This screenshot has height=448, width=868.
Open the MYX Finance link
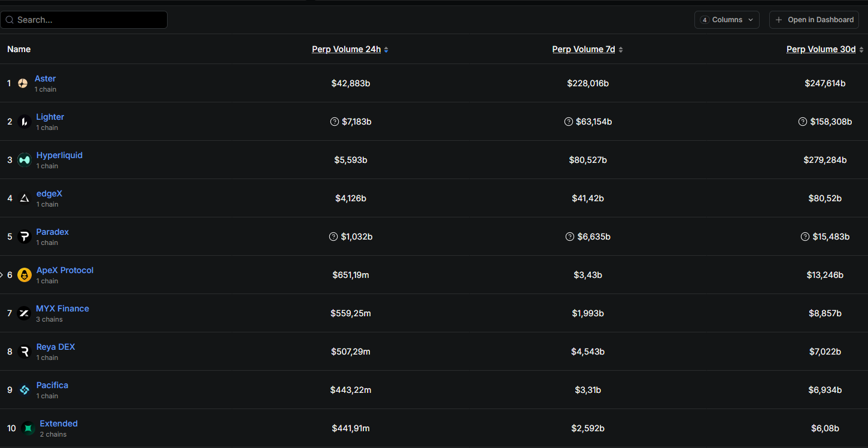pyautogui.click(x=62, y=308)
